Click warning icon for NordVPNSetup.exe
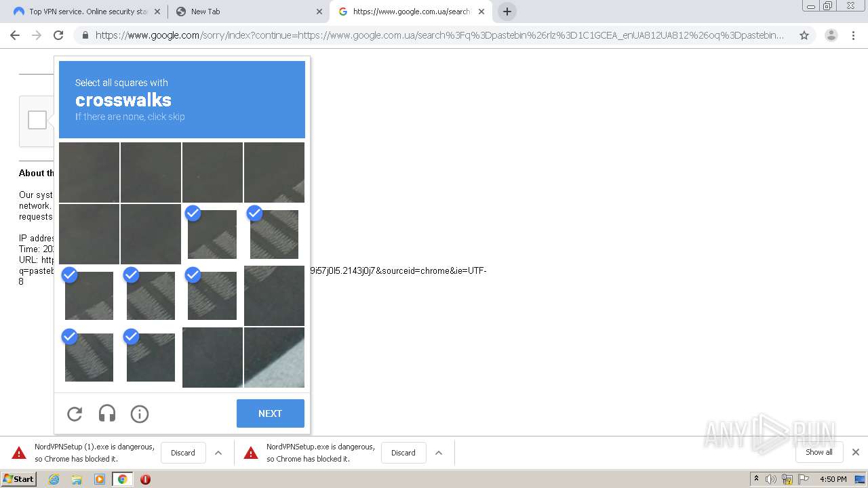The image size is (868, 488). coord(251,453)
